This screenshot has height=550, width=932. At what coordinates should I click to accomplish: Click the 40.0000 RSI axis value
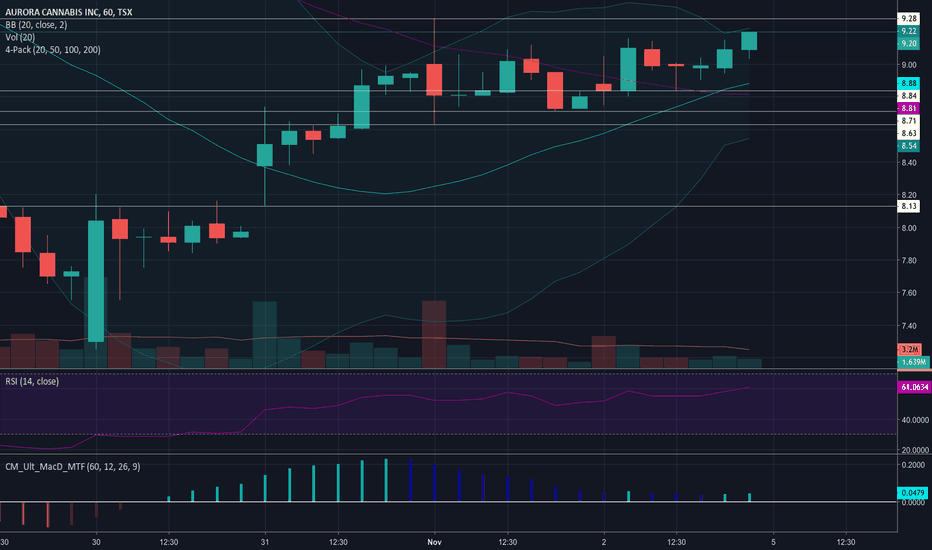tap(915, 420)
